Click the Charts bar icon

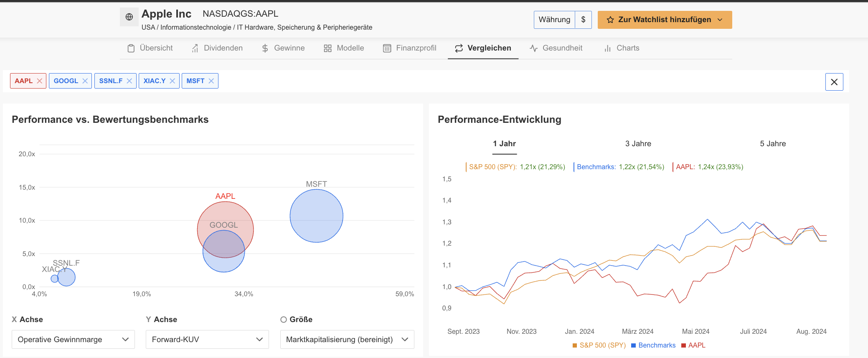pos(608,48)
